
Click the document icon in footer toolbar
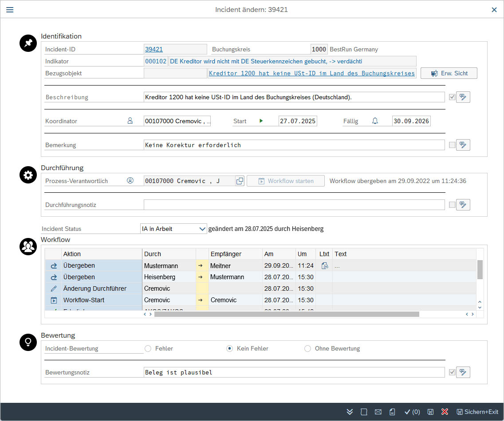click(392, 412)
